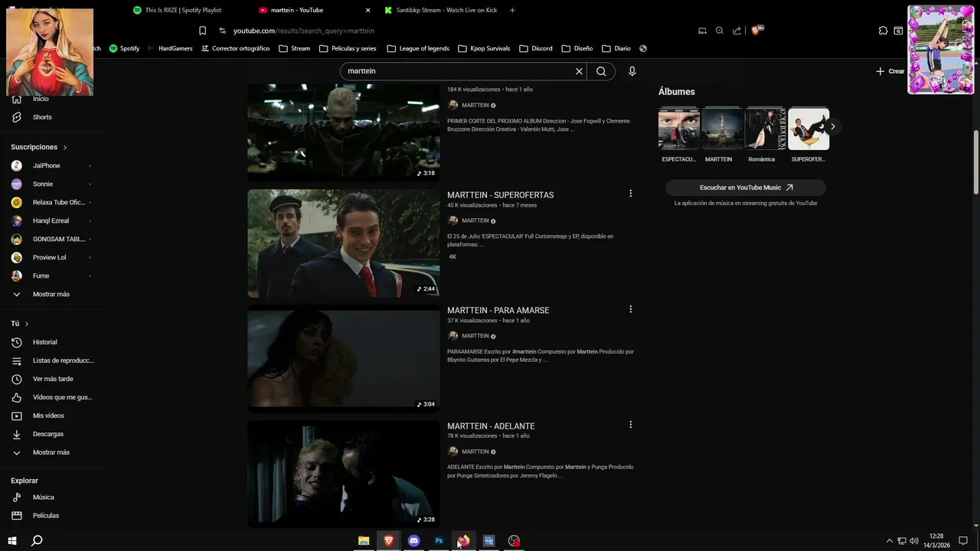Open a new browser tab
Viewport: 980px width, 551px height.
pos(512,10)
